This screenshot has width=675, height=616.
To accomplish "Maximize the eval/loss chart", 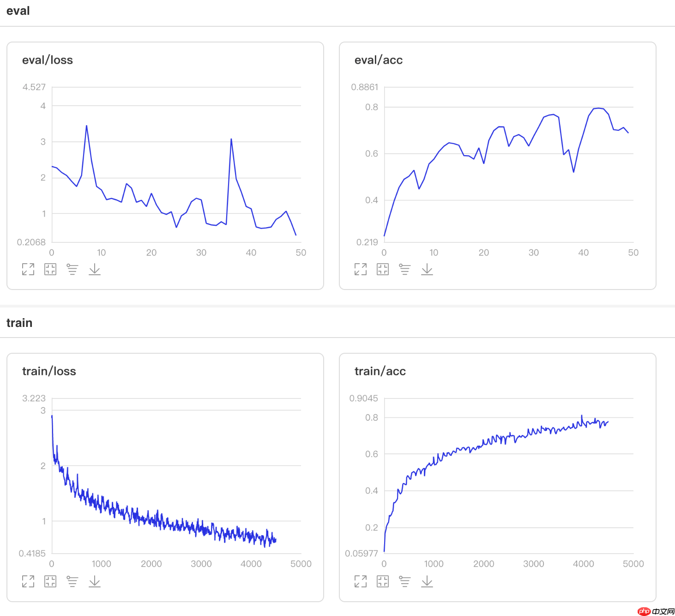I will (28, 269).
